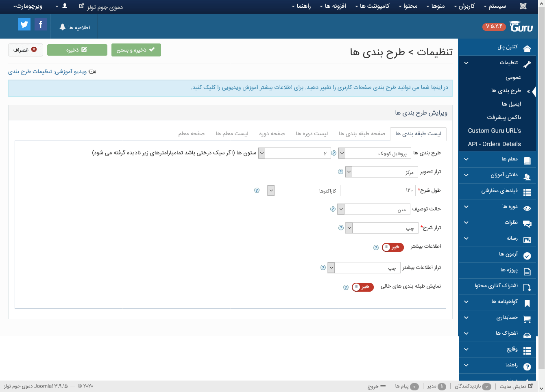
Task: Click the 'ذخیره و بستن' save and close button
Action: click(136, 50)
